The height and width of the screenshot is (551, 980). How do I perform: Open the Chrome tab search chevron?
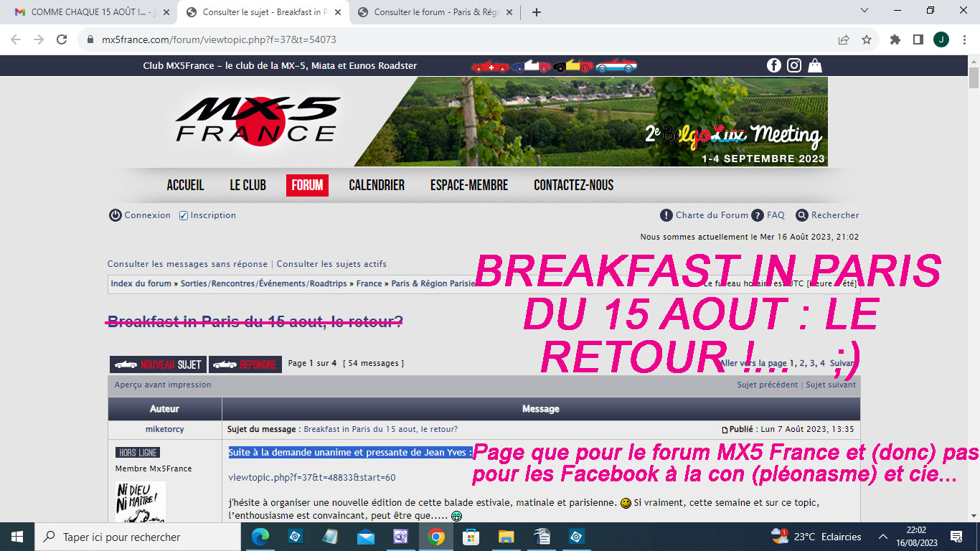tap(864, 11)
